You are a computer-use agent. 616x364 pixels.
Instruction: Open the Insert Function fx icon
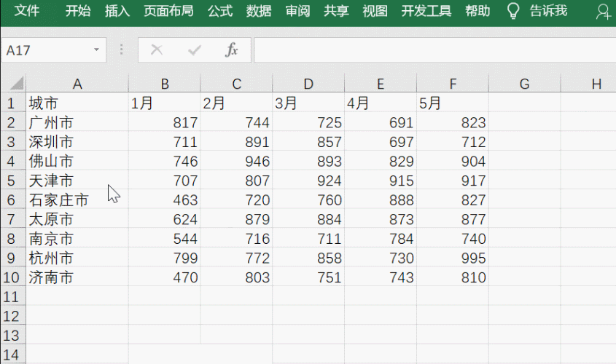coord(232,50)
